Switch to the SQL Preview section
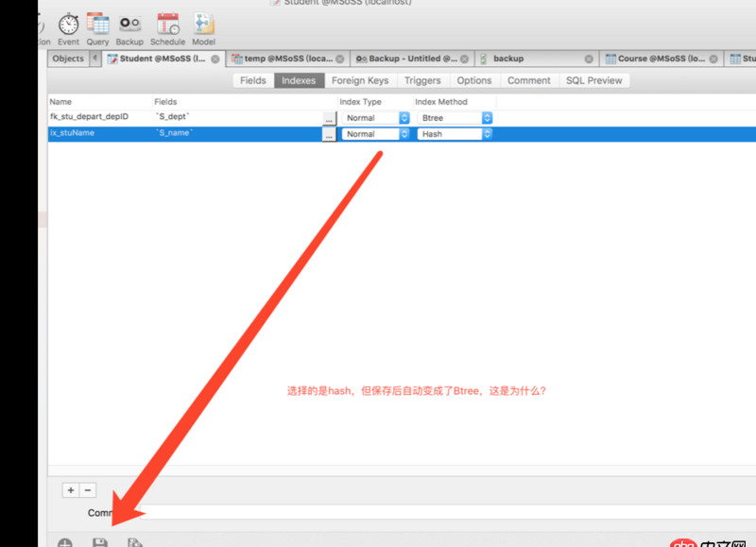This screenshot has width=756, height=547. [594, 80]
